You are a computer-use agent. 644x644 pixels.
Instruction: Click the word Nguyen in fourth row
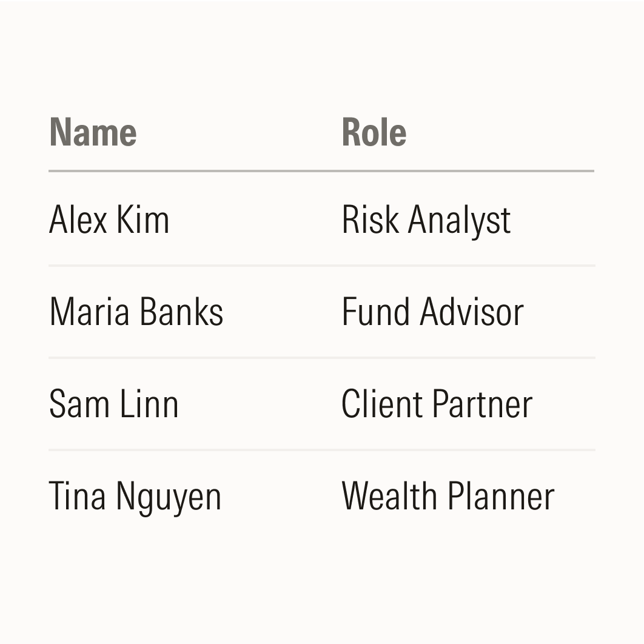tap(169, 498)
